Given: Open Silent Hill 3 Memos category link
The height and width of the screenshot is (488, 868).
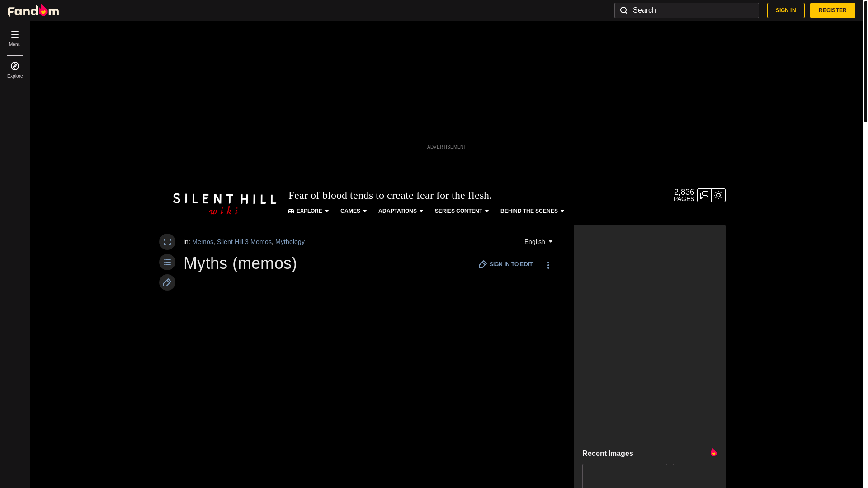Looking at the screenshot, I should (x=244, y=242).
